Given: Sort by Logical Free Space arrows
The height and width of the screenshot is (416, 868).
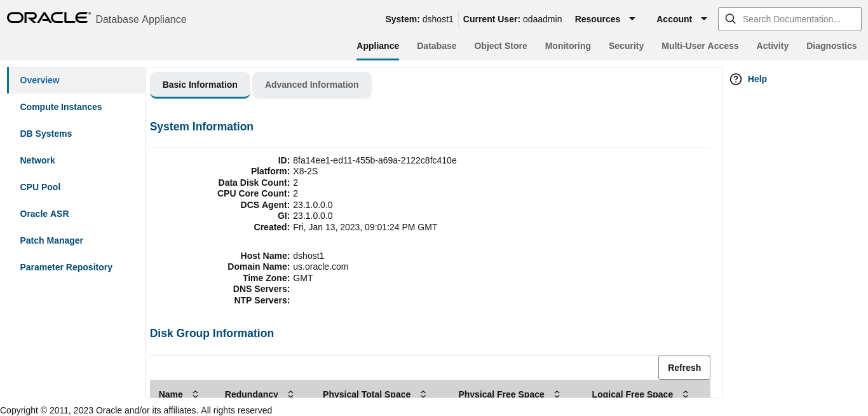Looking at the screenshot, I should (x=686, y=394).
